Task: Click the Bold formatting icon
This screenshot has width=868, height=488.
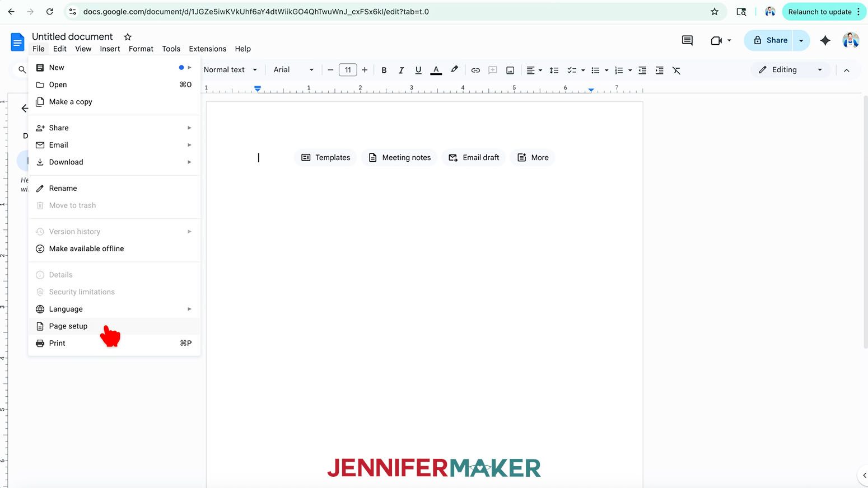Action: point(384,70)
